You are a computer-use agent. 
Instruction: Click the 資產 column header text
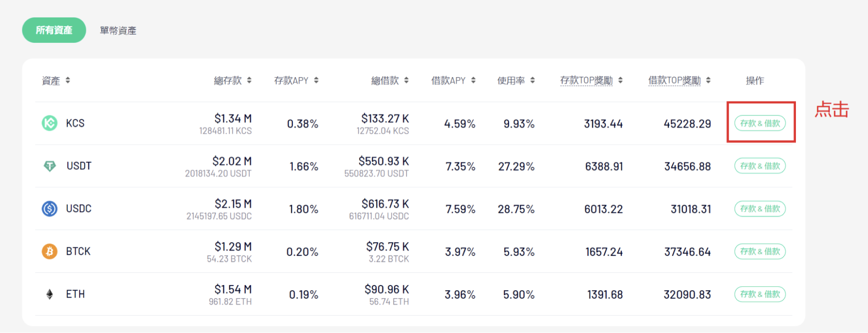coord(51,81)
